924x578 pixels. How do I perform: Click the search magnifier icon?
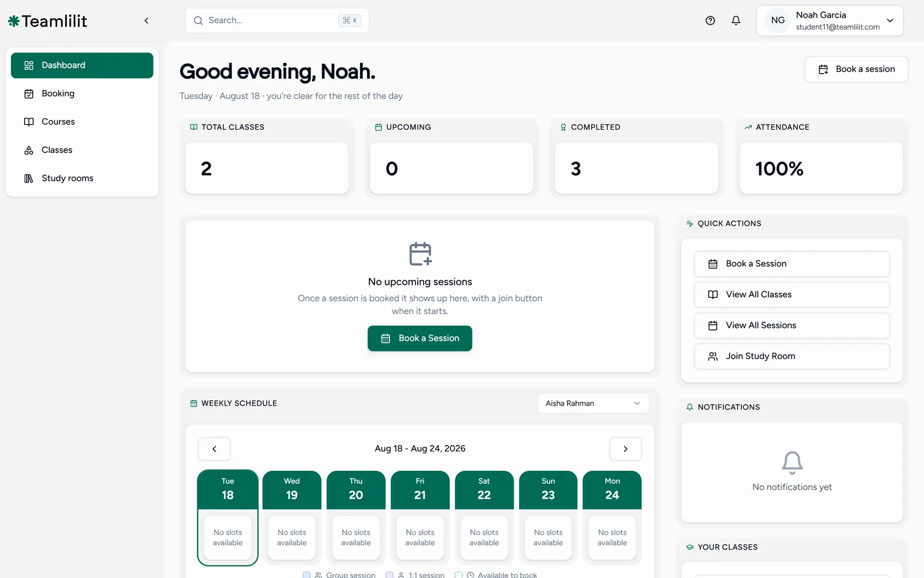click(x=198, y=20)
